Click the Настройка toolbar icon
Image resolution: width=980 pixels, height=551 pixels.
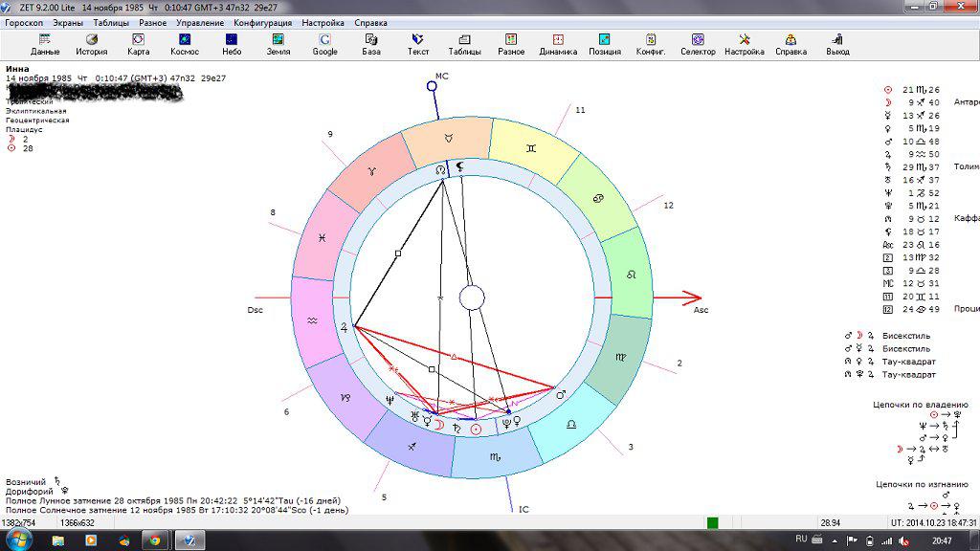[745, 45]
